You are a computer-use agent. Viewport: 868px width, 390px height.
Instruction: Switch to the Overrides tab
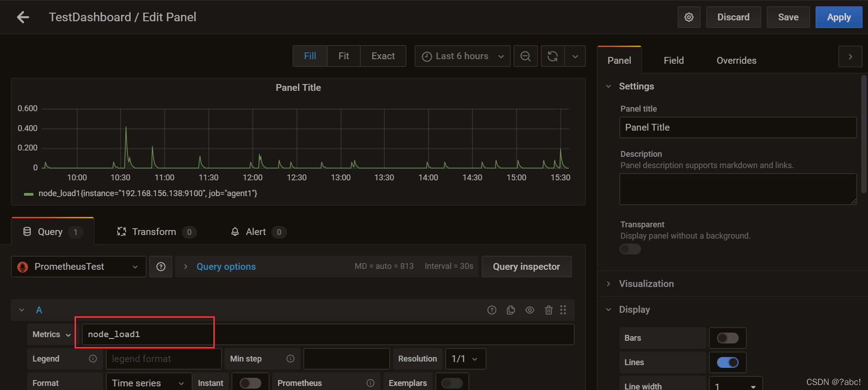[x=736, y=61]
